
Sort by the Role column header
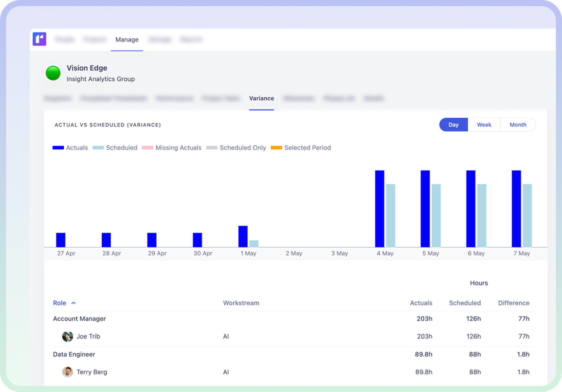pos(60,303)
